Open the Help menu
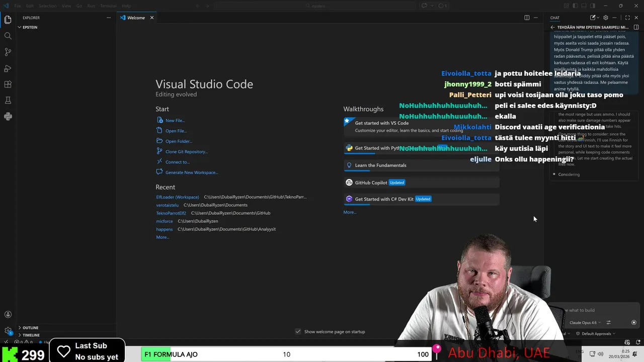Viewport: 644px width, 362px height. point(126,6)
